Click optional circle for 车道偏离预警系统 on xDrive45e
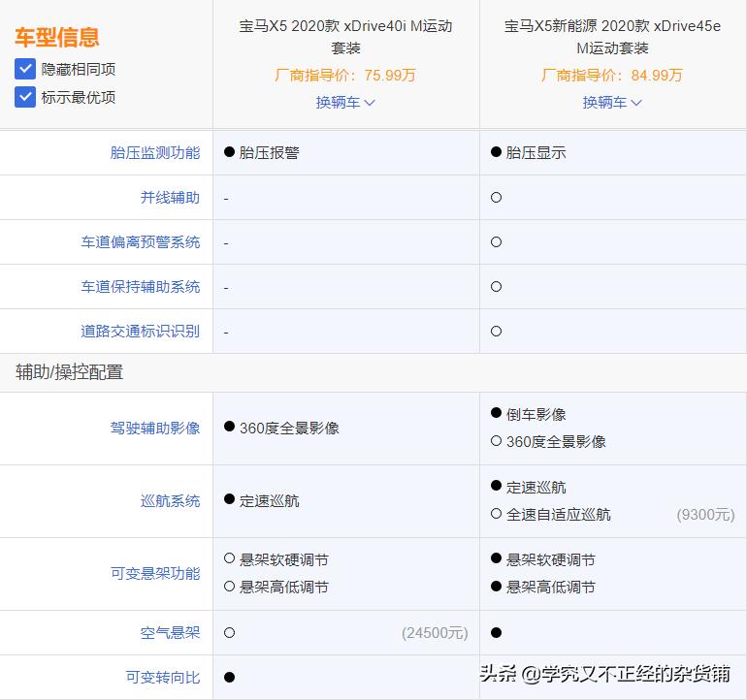747x700 pixels. [x=496, y=242]
